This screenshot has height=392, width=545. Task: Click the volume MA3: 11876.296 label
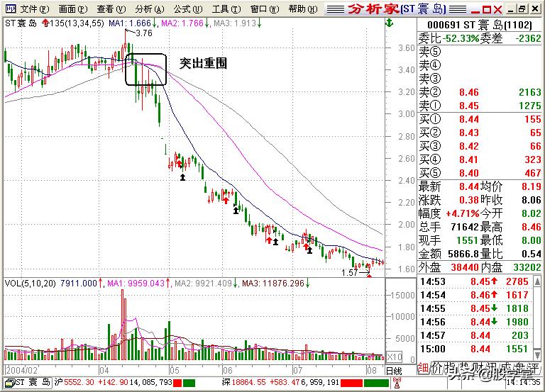click(275, 284)
